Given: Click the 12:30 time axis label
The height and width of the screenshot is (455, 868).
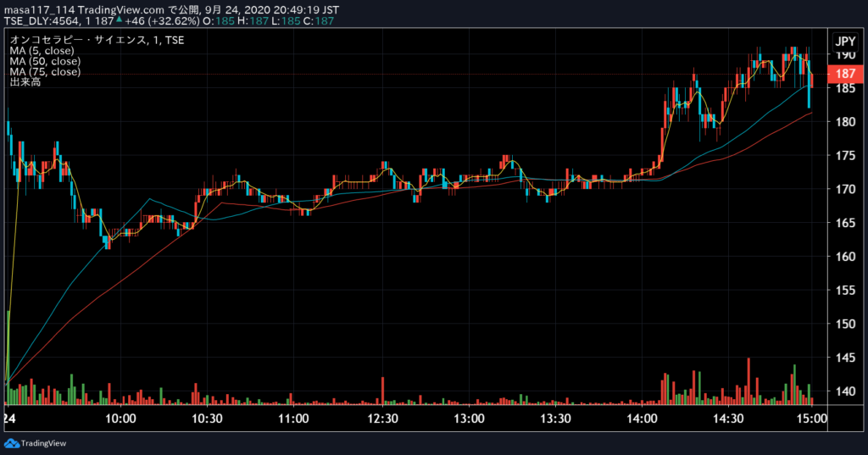Looking at the screenshot, I should (382, 419).
